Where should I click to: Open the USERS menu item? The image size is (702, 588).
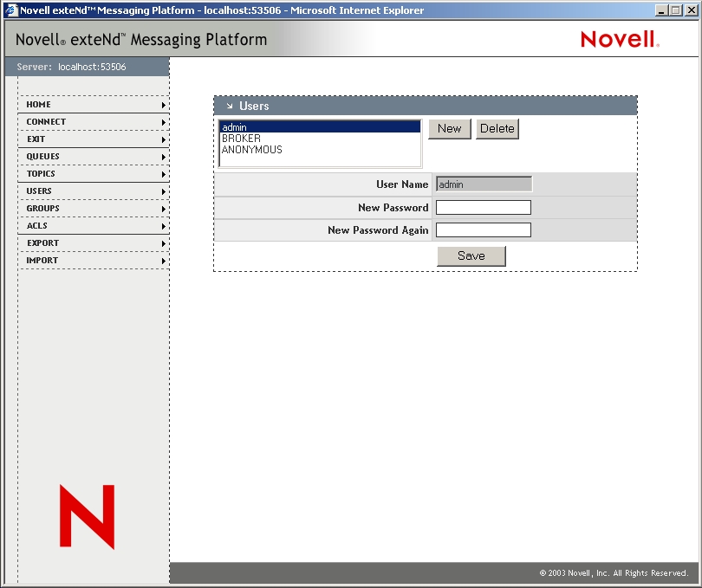click(93, 191)
